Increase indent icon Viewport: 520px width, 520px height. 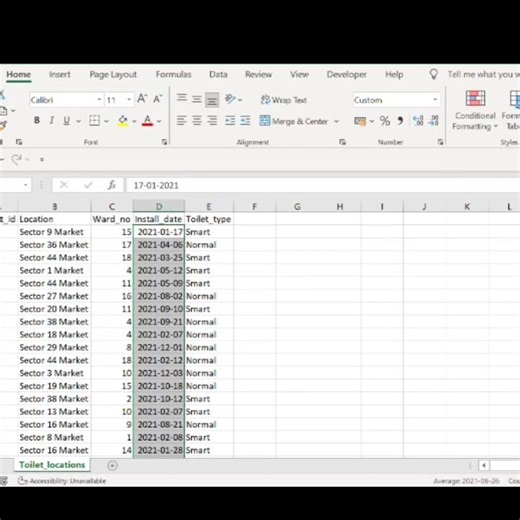point(245,120)
